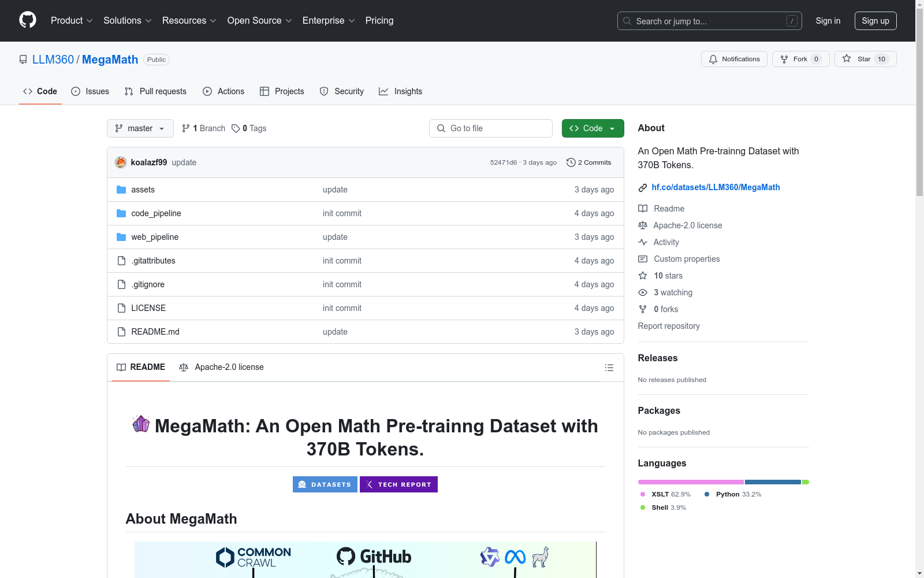Click the Readme book icon in About
Screen dimensions: 924x578
(x=643, y=209)
